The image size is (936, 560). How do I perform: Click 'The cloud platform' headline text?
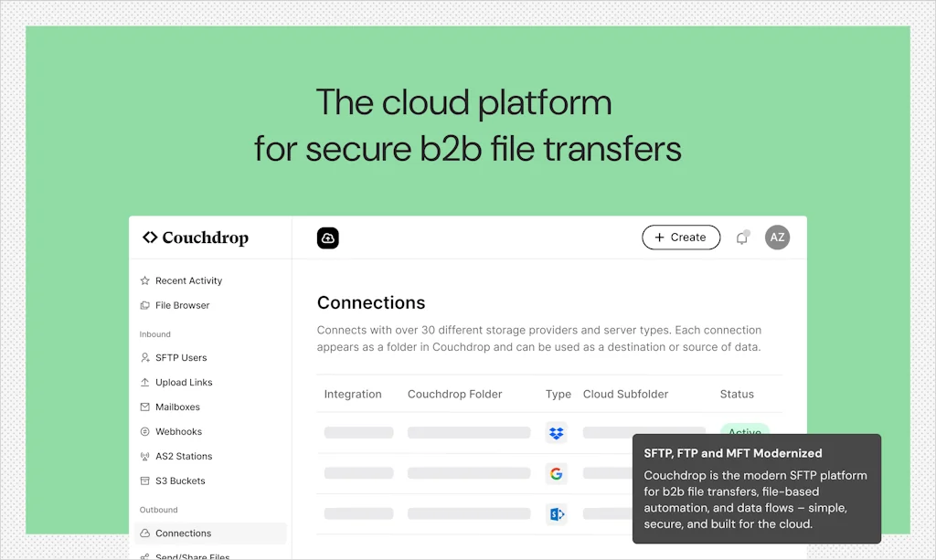coord(463,102)
